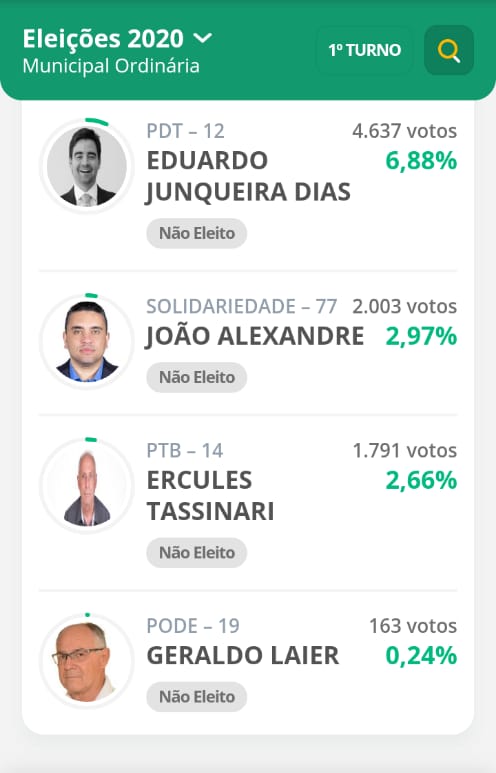Viewport: 496px width, 773px height.
Task: Click Não Eleito badge under Ercules Tassinari
Action: [197, 553]
